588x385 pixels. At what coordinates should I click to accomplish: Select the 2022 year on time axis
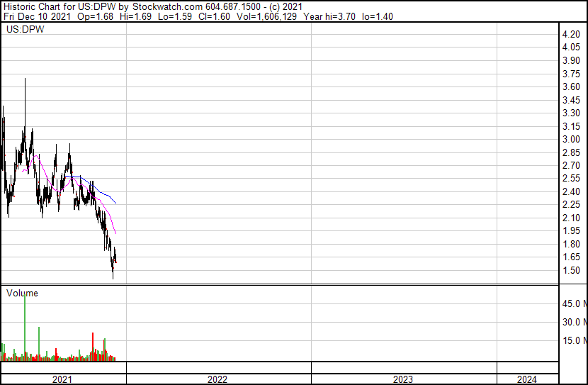point(217,379)
